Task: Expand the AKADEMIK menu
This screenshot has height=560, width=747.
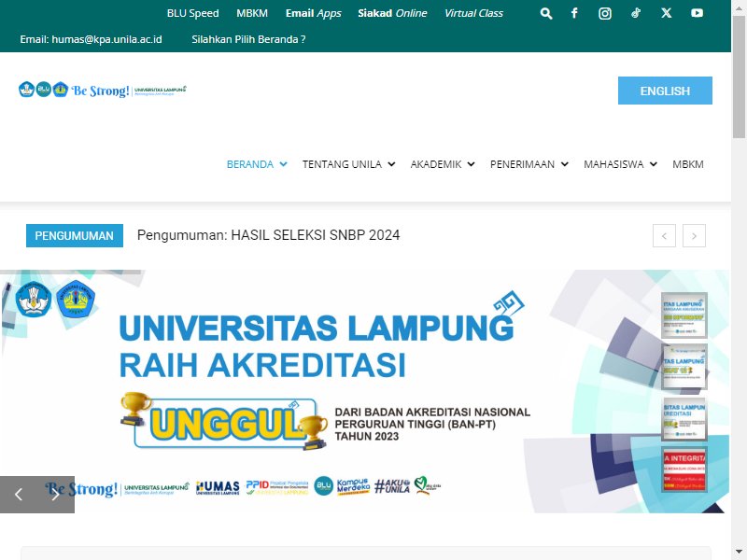Action: 443,164
